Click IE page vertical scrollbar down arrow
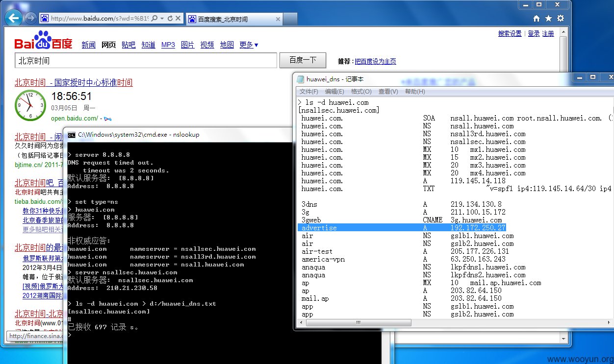 point(563,338)
